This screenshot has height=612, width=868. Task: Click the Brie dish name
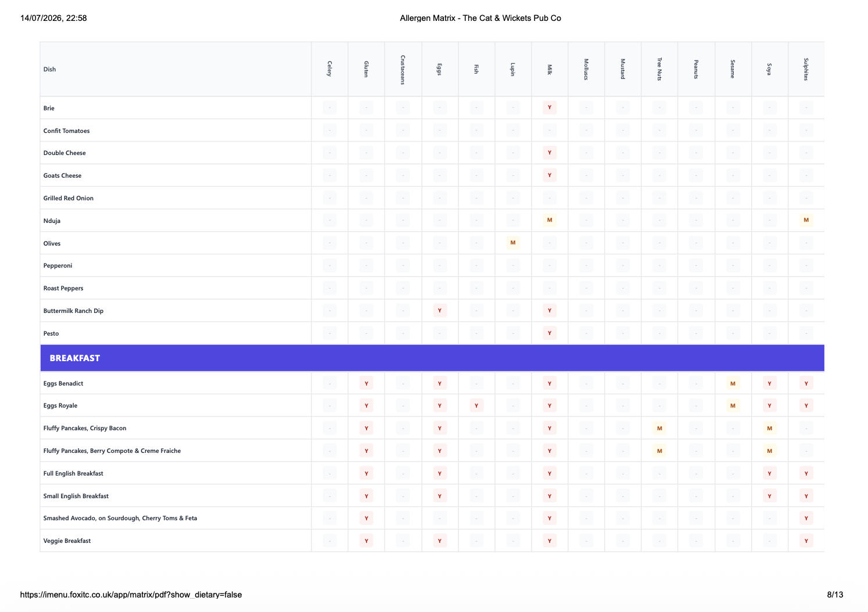point(49,108)
